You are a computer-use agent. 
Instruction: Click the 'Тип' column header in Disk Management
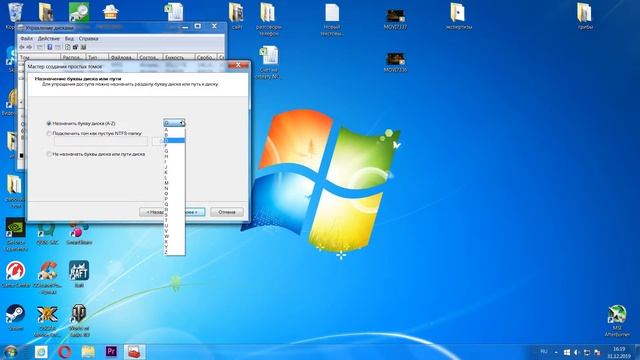[x=97, y=58]
